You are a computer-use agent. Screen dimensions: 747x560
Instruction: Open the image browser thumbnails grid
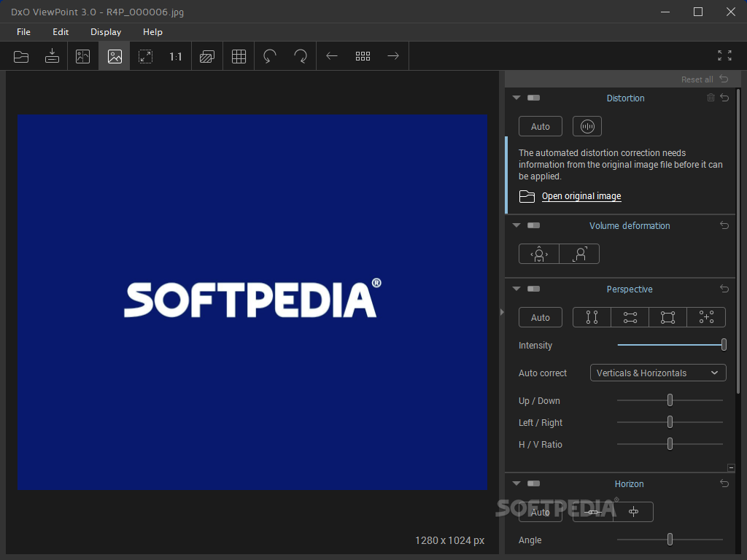363,56
